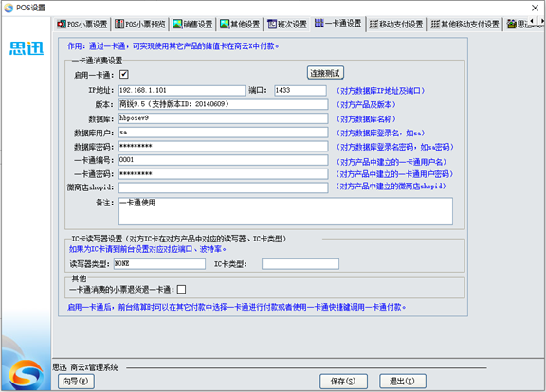Click the 退出(X) button
Screen dimensions: 546x392
click(403, 382)
